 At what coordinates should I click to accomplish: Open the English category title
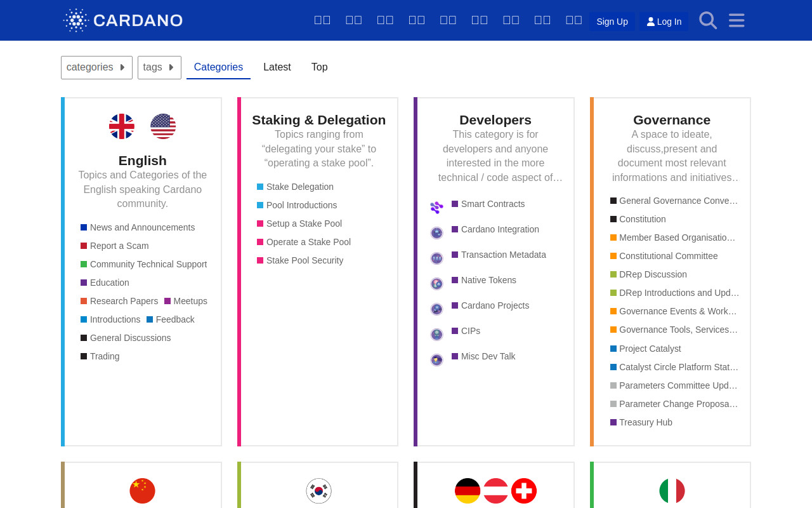coord(143,161)
